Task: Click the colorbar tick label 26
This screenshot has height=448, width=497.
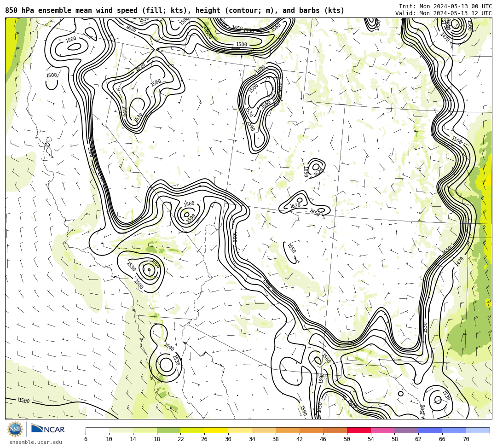Action: 204,439
